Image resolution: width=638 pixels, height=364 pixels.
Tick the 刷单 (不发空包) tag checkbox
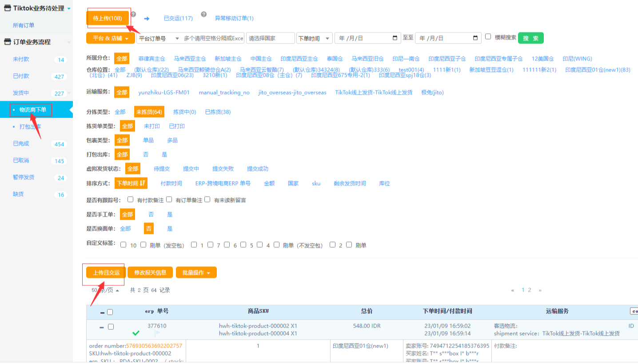(276, 245)
